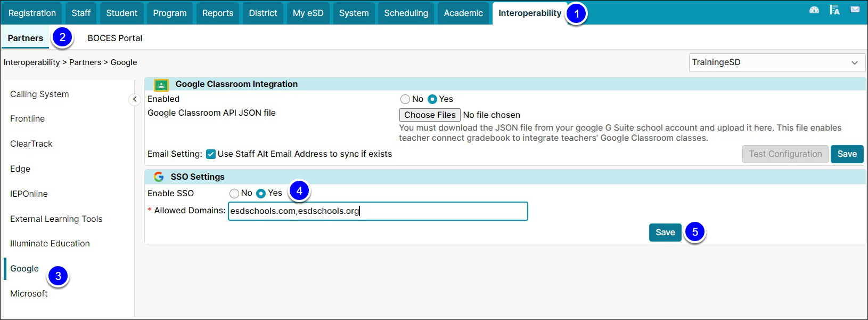Open the mail envelope icon in header
Viewport: 868px width, 320px height.
tap(855, 10)
